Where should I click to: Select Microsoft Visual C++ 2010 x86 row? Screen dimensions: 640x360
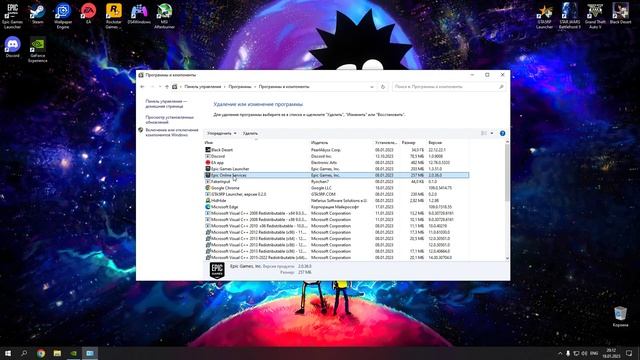tap(336, 226)
